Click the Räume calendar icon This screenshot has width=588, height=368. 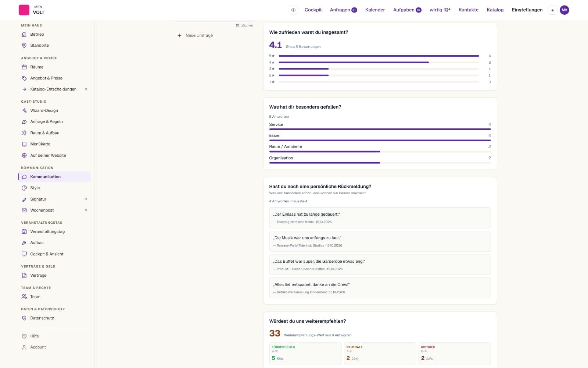tap(24, 67)
